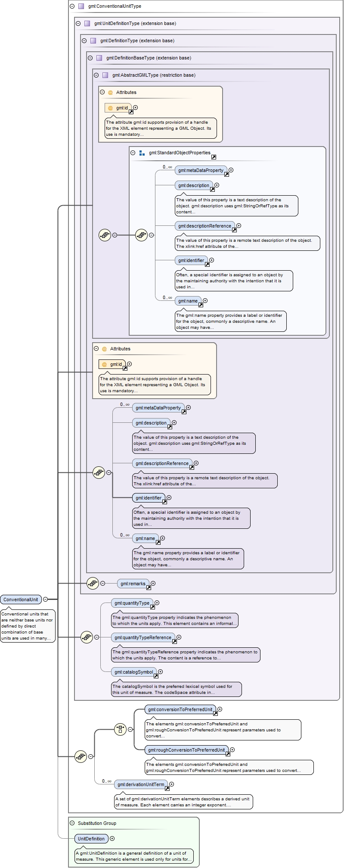The image size is (344, 868).
Task: Select the gml:DefinitionBaseType extension base header
Action: (149, 58)
